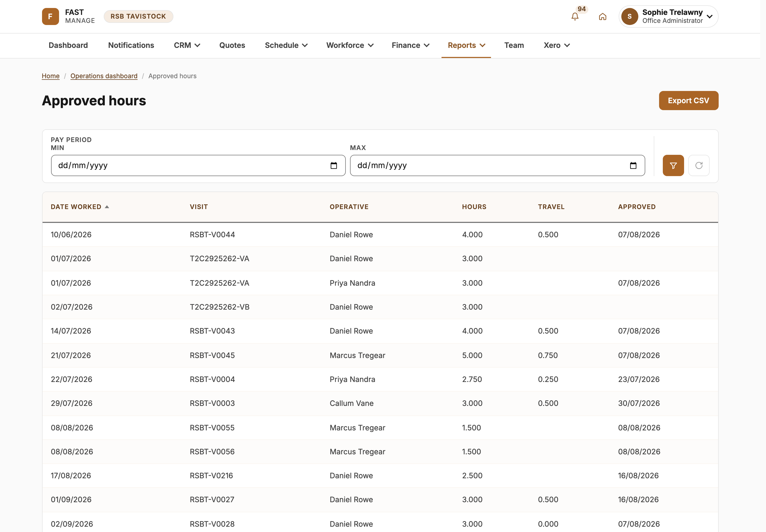This screenshot has height=532, width=766.
Task: Select visit RSBT-V0216 cell
Action: click(x=211, y=476)
